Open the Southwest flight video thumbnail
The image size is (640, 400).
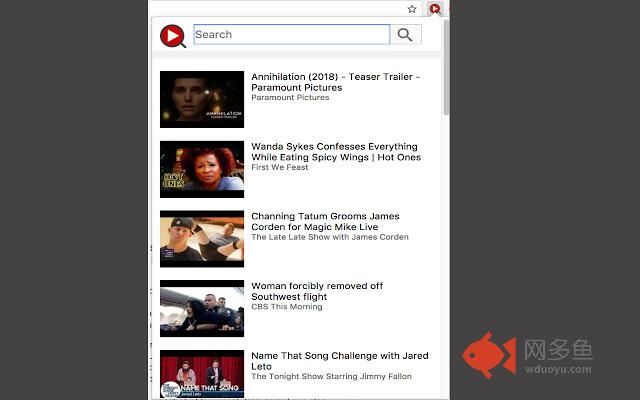[202, 309]
